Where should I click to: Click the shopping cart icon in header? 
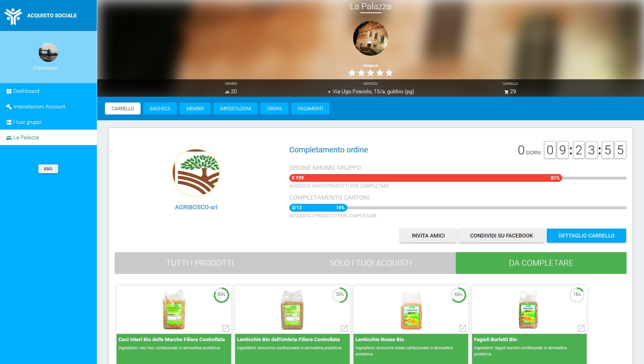[x=506, y=92]
